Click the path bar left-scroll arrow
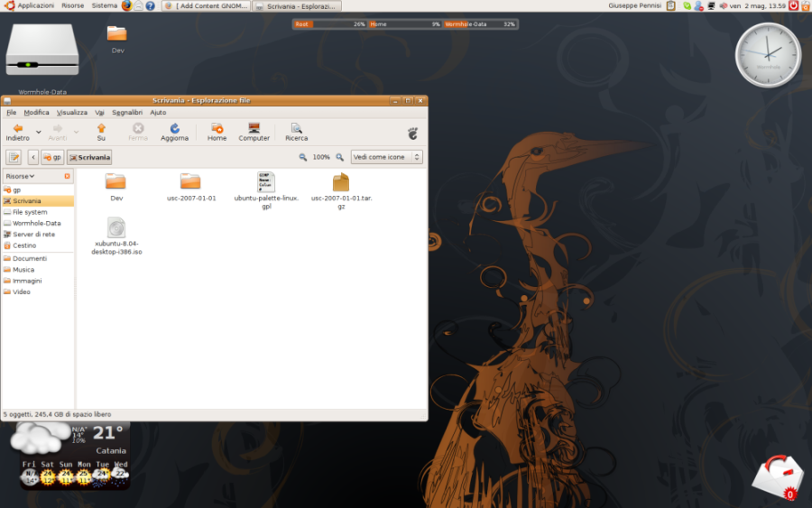The width and height of the screenshot is (812, 508). click(33, 157)
